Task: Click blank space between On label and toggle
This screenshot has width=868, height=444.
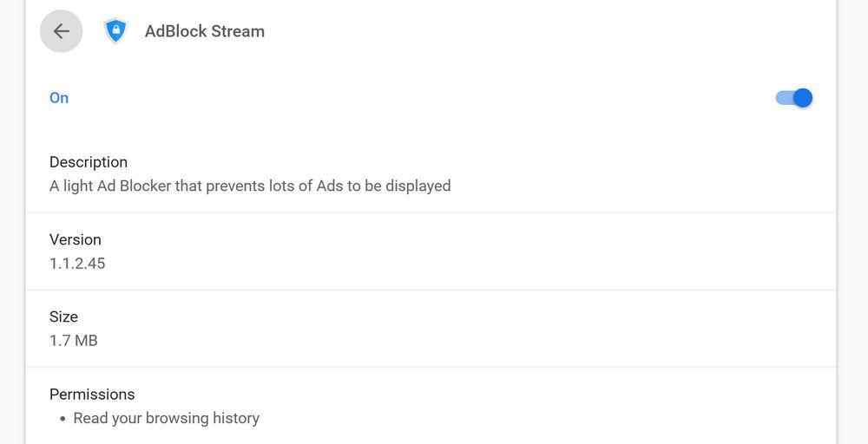Action: click(x=417, y=98)
